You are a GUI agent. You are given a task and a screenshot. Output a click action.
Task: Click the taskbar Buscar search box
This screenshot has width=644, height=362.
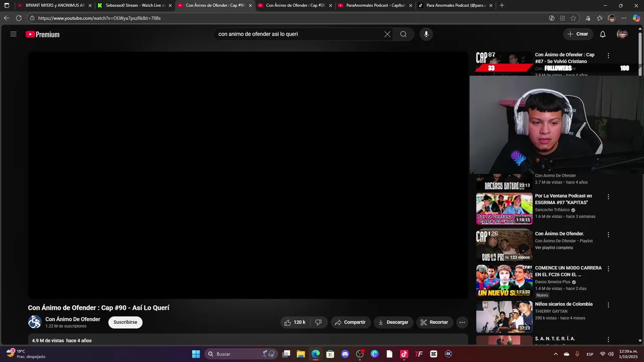click(x=242, y=354)
